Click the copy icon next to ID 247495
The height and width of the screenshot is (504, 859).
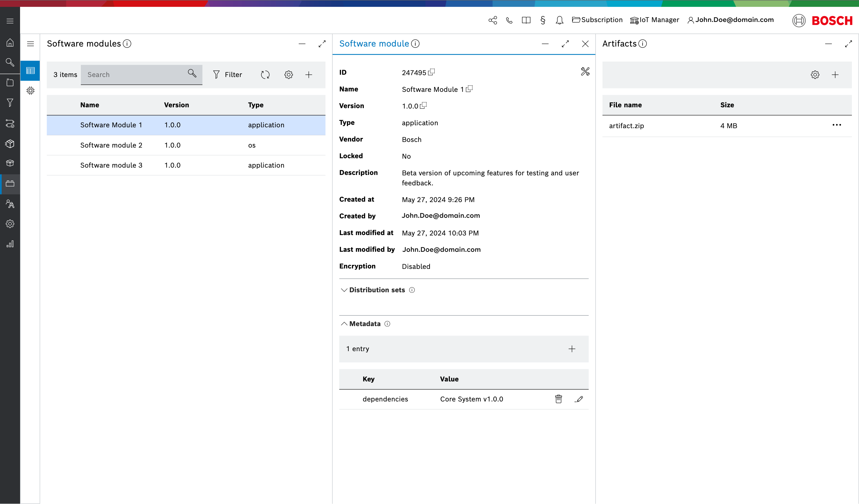click(432, 72)
